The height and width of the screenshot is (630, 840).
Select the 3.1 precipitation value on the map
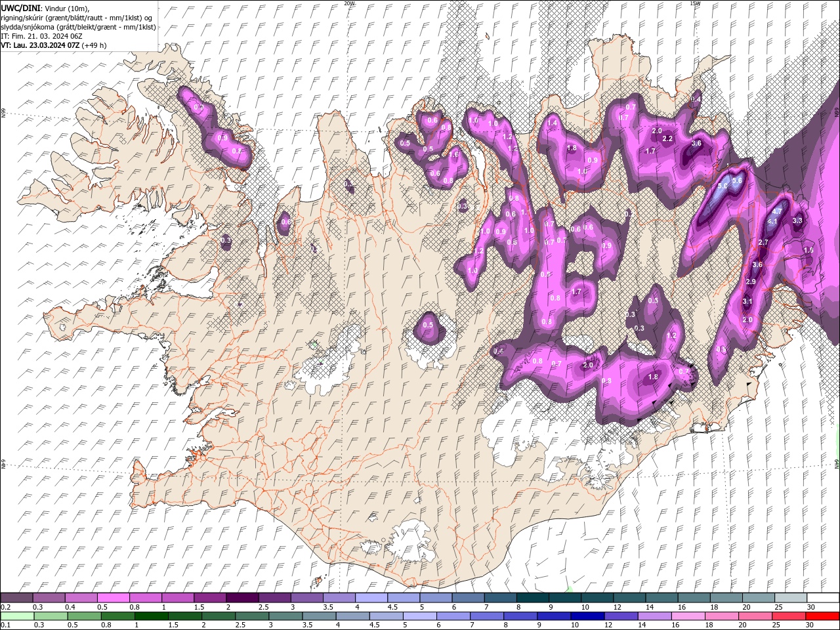pos(747,301)
